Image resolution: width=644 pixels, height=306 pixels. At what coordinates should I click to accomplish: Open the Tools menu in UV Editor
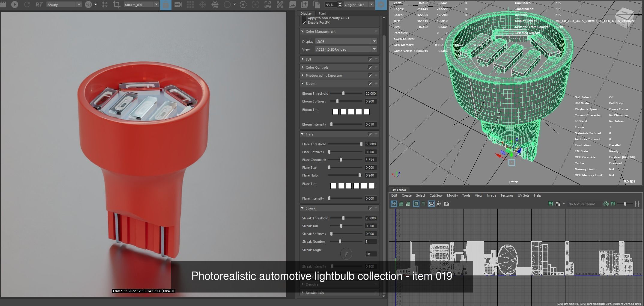click(466, 195)
